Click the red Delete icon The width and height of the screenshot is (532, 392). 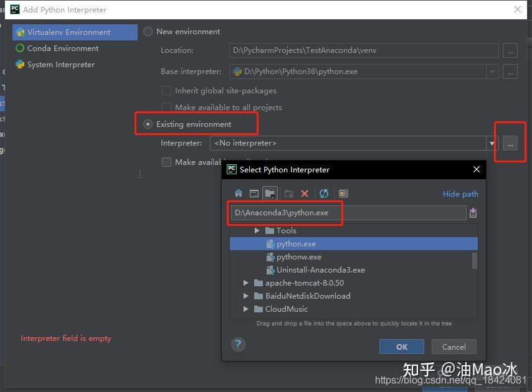pos(305,194)
